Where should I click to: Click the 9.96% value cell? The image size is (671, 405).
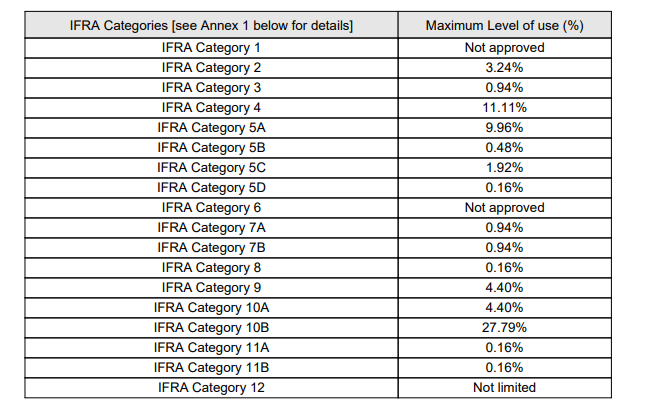[x=504, y=128]
